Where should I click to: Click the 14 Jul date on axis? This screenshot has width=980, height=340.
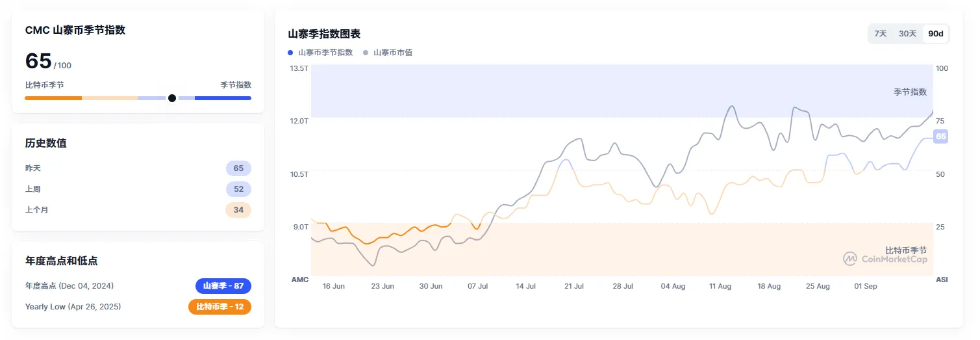526,286
